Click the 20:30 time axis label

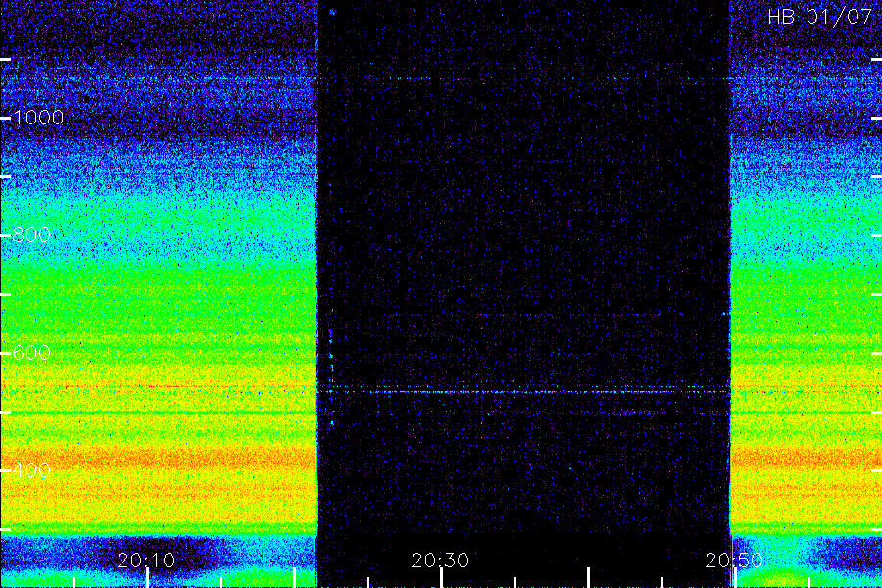coord(440,561)
